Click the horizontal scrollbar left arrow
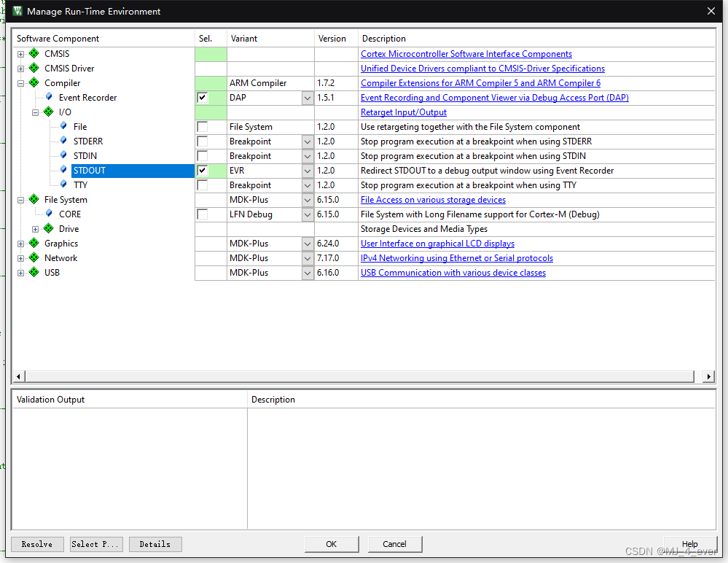This screenshot has width=728, height=563. (x=18, y=376)
